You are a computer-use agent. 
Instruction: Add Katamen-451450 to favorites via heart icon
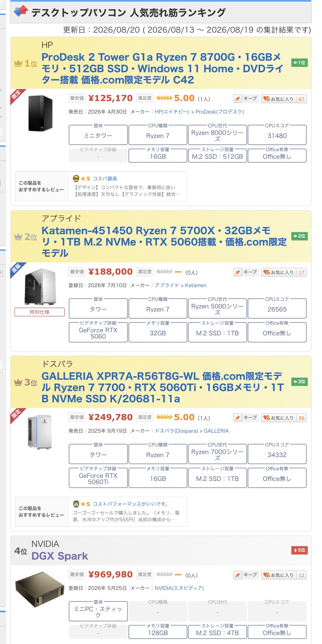267,272
